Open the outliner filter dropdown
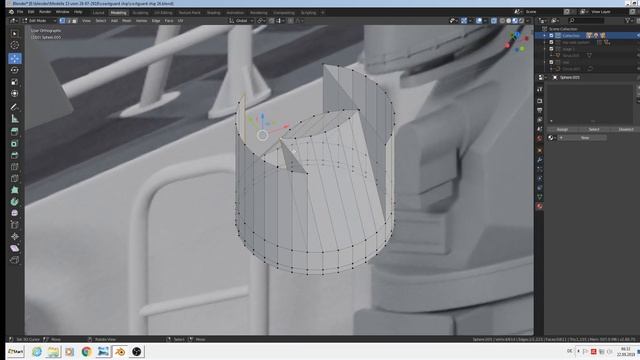Screen dimensions: 640x360 click(629, 20)
